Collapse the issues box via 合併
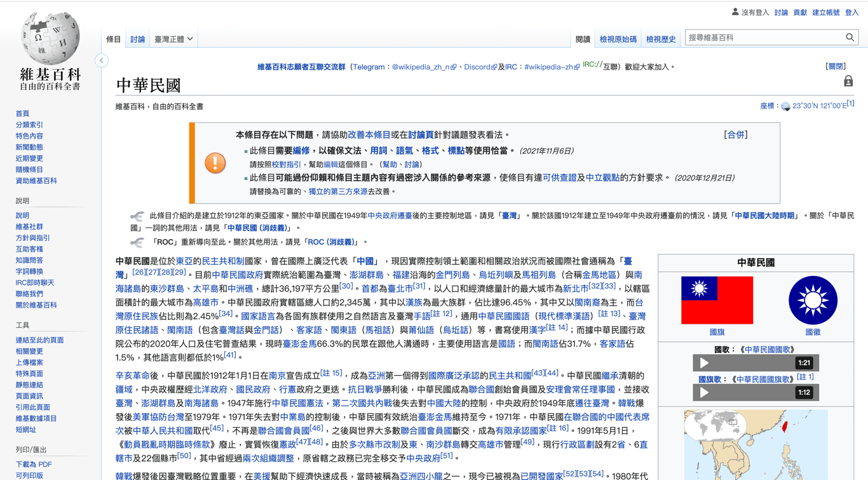 tap(736, 135)
